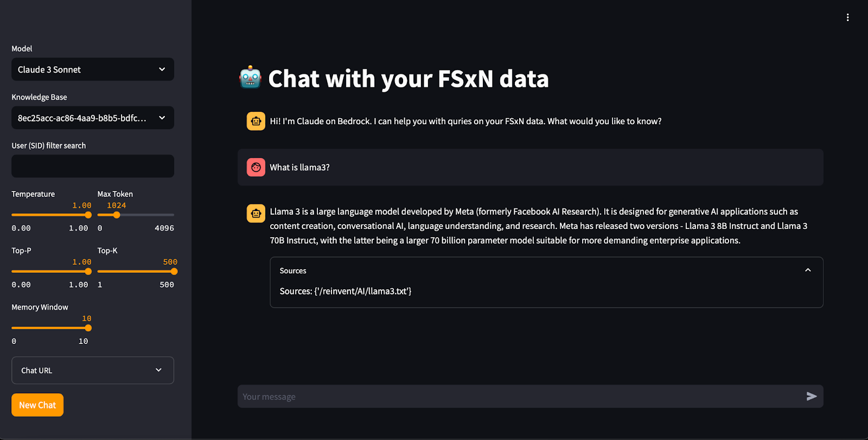
Task: Click the bot avatar on the greeting message
Action: (x=256, y=122)
